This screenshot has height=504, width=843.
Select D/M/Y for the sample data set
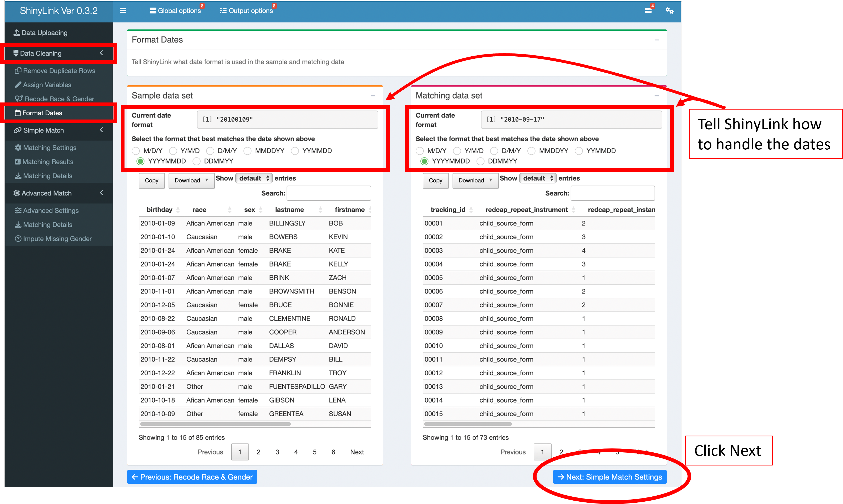(x=210, y=151)
